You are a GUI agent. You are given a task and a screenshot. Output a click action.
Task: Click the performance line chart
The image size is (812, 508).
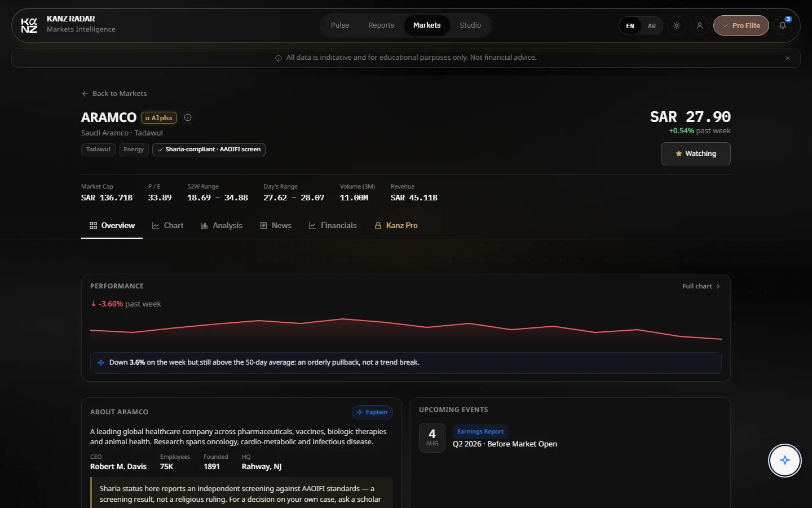pyautogui.click(x=406, y=330)
